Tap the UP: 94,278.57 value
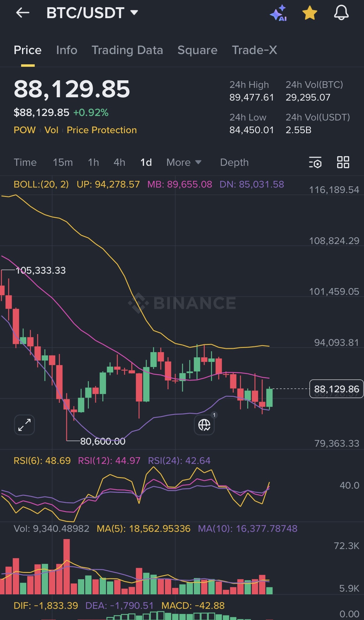Screen dimensions: 364x620 [x=108, y=184]
